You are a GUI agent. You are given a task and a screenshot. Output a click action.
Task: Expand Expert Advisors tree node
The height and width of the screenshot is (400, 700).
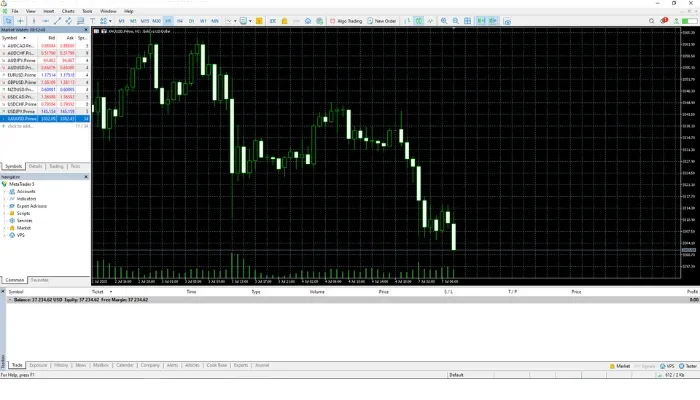5,206
